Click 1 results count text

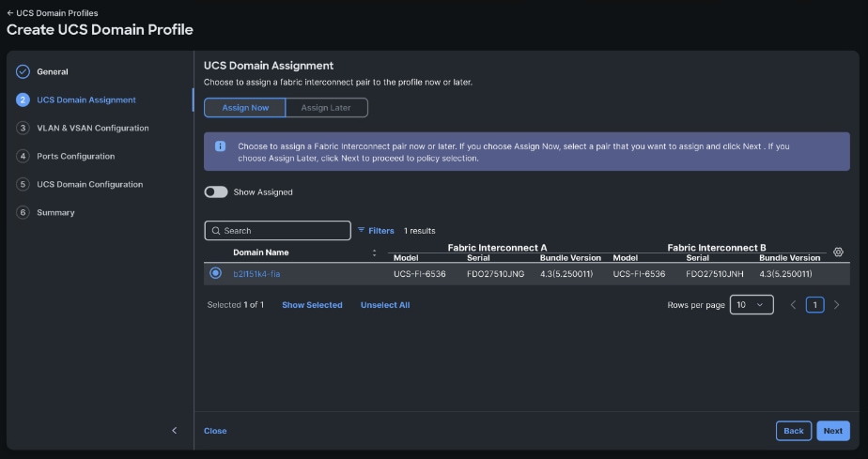[x=420, y=231]
